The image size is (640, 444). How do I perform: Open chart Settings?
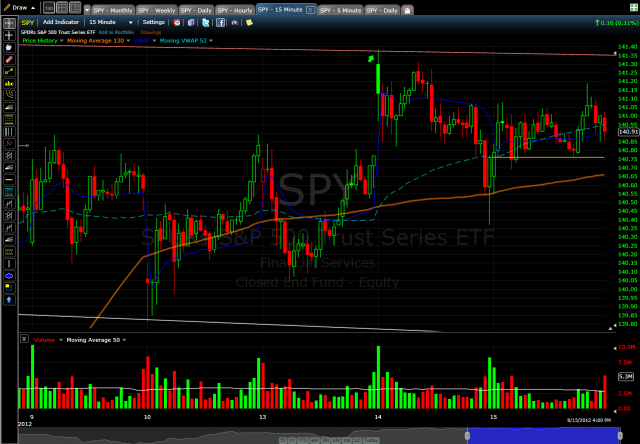[153, 22]
